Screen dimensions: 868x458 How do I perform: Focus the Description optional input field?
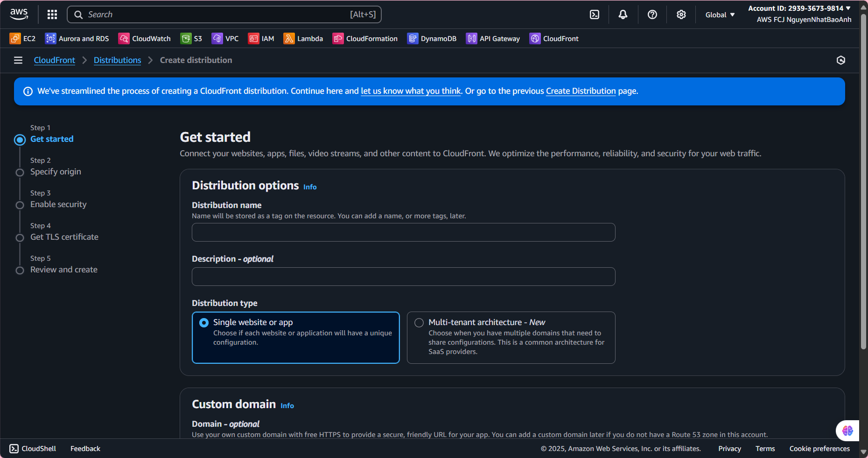point(403,277)
